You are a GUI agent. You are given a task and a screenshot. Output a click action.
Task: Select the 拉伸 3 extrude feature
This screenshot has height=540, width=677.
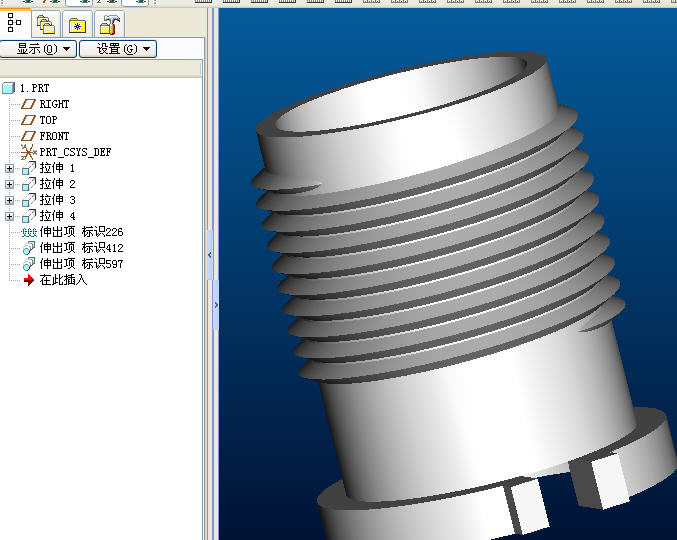click(x=57, y=200)
